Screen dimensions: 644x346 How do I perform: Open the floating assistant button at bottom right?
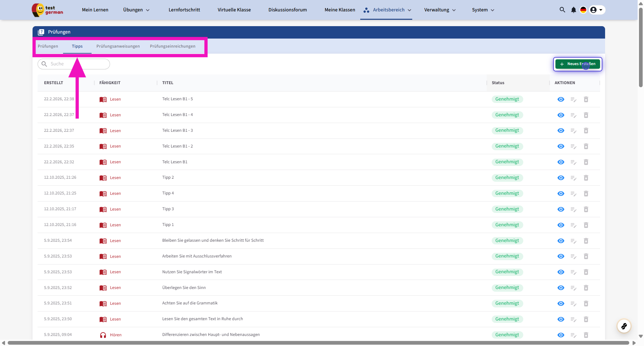tap(624, 326)
